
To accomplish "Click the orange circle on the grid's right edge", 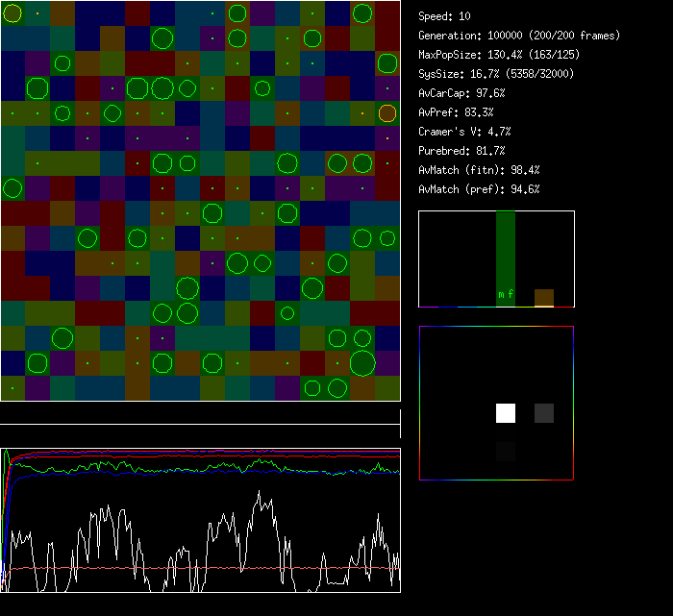I will tap(387, 113).
